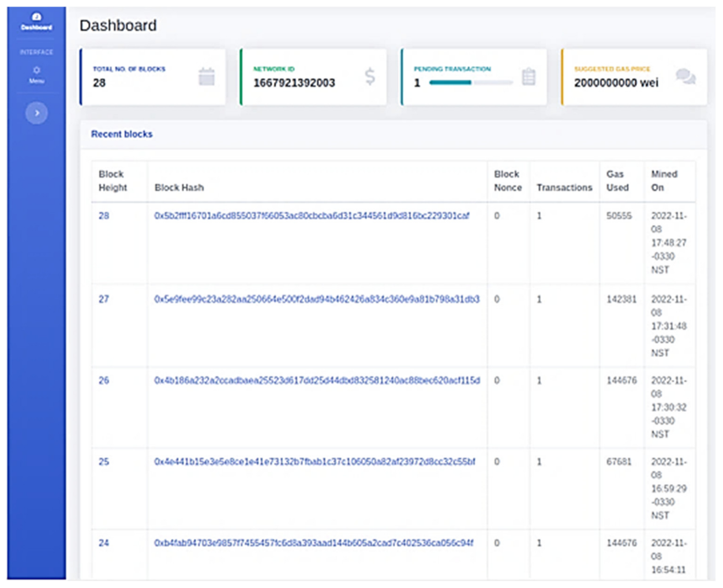Viewport: 723px width, 588px height.
Task: Click clipboard icon on Pending Transaction card
Action: coord(528,77)
